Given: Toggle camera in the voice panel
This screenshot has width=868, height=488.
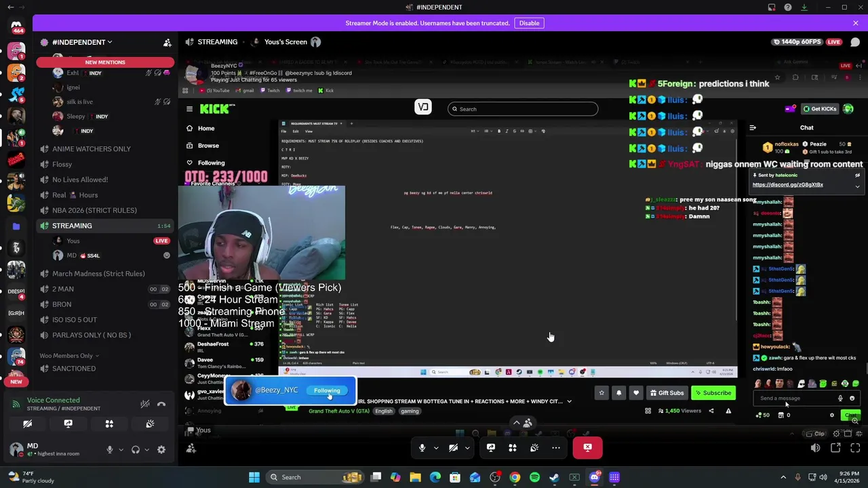Looking at the screenshot, I should tap(27, 424).
